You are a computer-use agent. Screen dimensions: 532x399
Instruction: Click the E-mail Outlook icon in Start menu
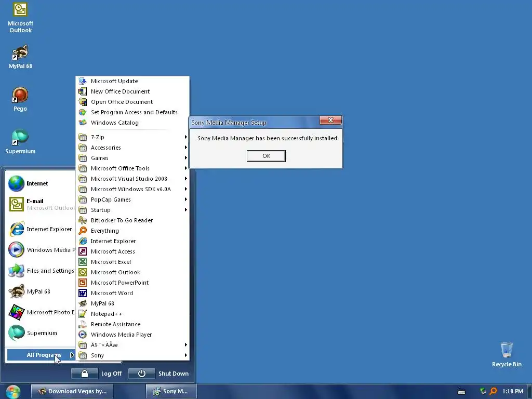coord(16,204)
